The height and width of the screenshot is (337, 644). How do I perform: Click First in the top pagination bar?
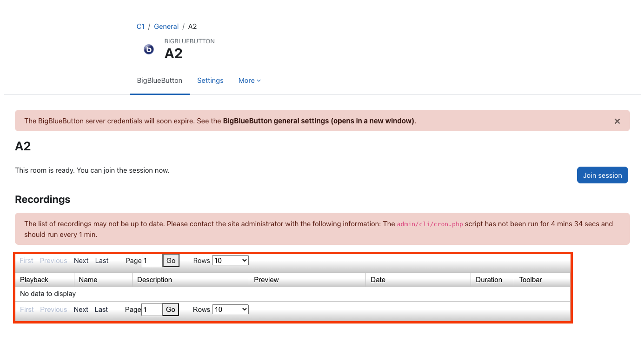pyautogui.click(x=27, y=261)
